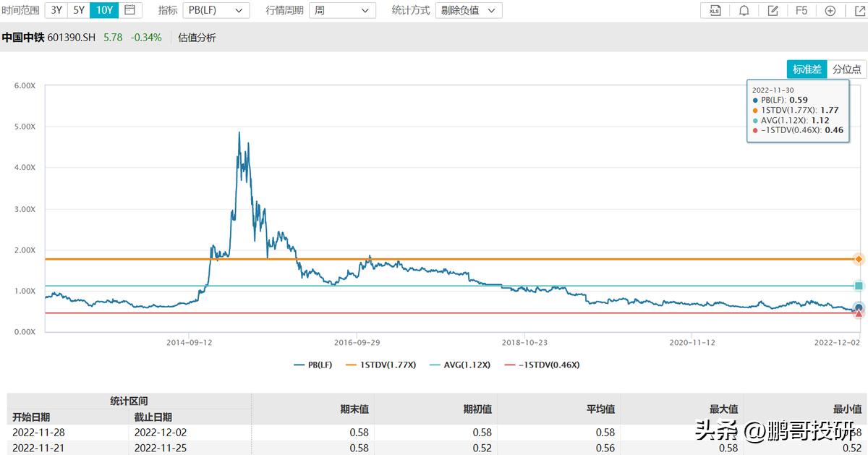Open the 估值分析 tab
This screenshot has height=455, width=868.
tap(195, 36)
